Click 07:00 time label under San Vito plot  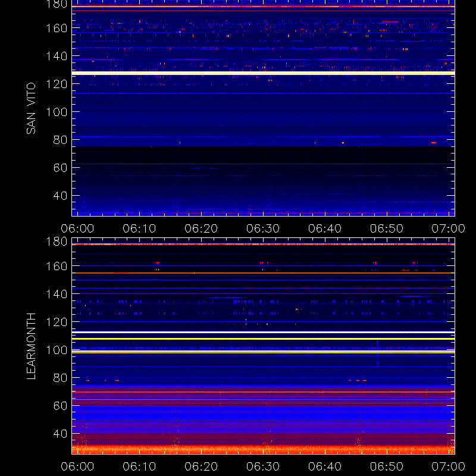click(449, 228)
